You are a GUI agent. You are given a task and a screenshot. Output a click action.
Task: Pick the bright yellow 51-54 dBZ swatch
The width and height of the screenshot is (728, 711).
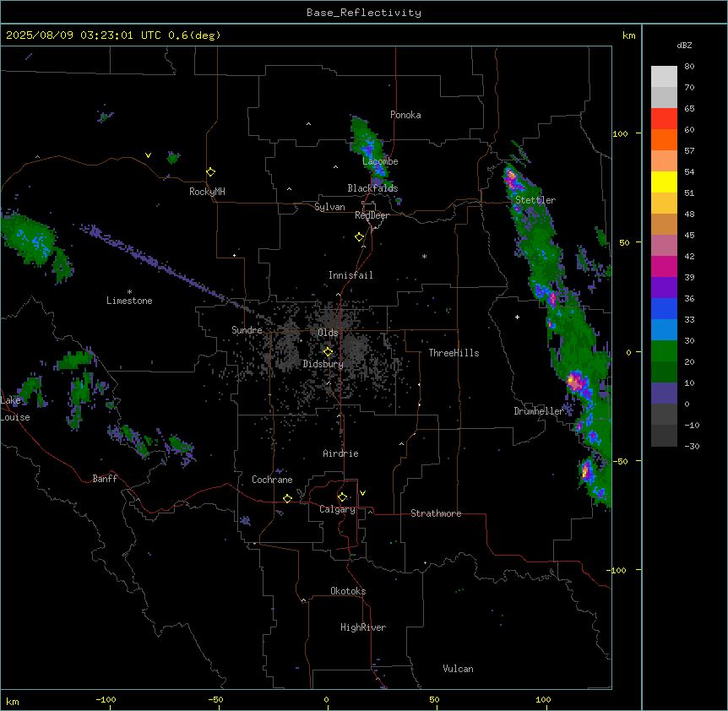[x=664, y=182]
